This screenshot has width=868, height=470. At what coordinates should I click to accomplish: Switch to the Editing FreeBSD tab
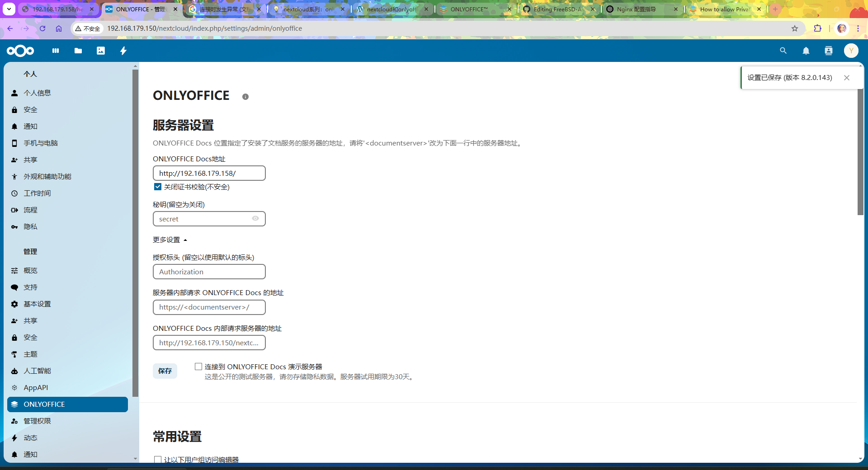point(558,9)
